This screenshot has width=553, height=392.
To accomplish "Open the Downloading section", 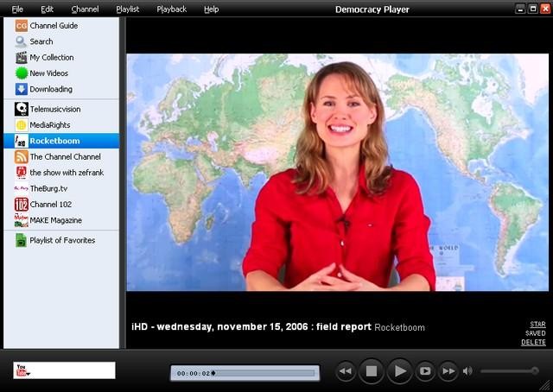I will click(x=50, y=89).
